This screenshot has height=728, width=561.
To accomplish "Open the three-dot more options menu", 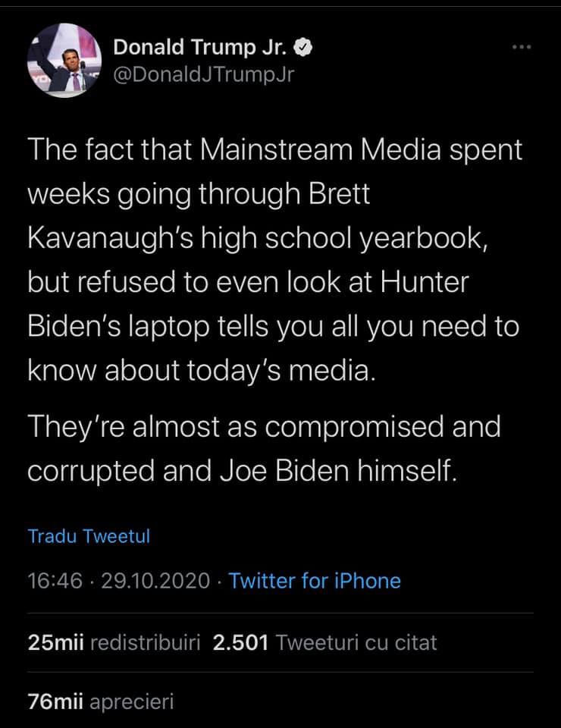I will coord(521,48).
